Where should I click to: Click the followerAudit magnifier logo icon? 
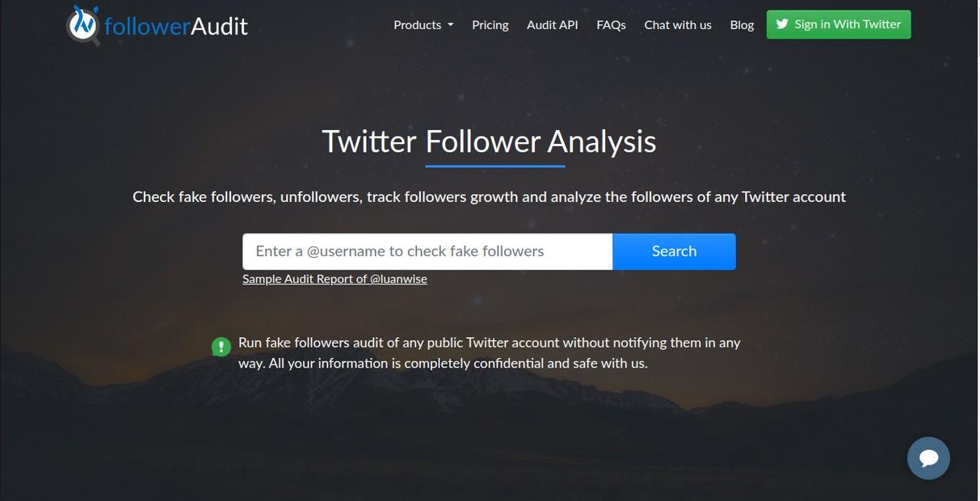tap(82, 25)
